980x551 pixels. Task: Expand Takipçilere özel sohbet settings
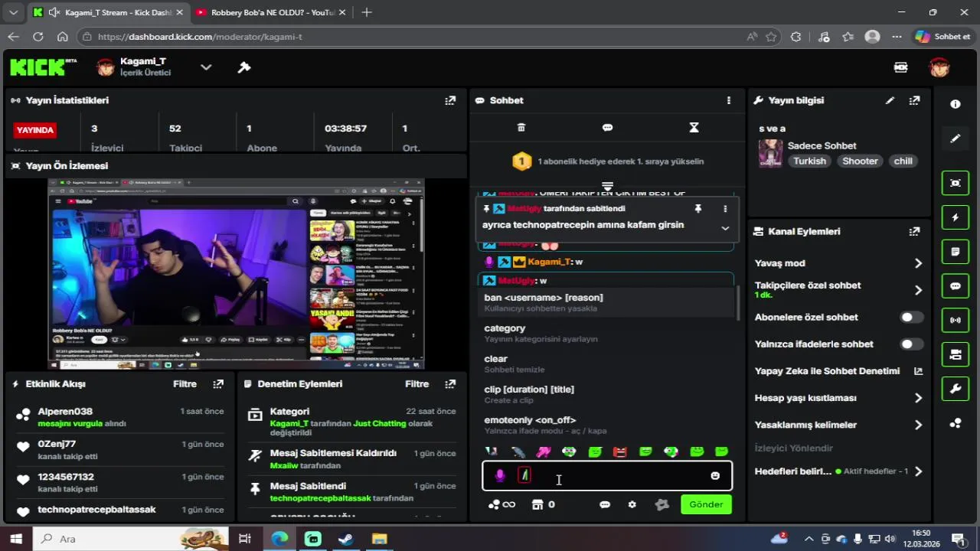917,290
